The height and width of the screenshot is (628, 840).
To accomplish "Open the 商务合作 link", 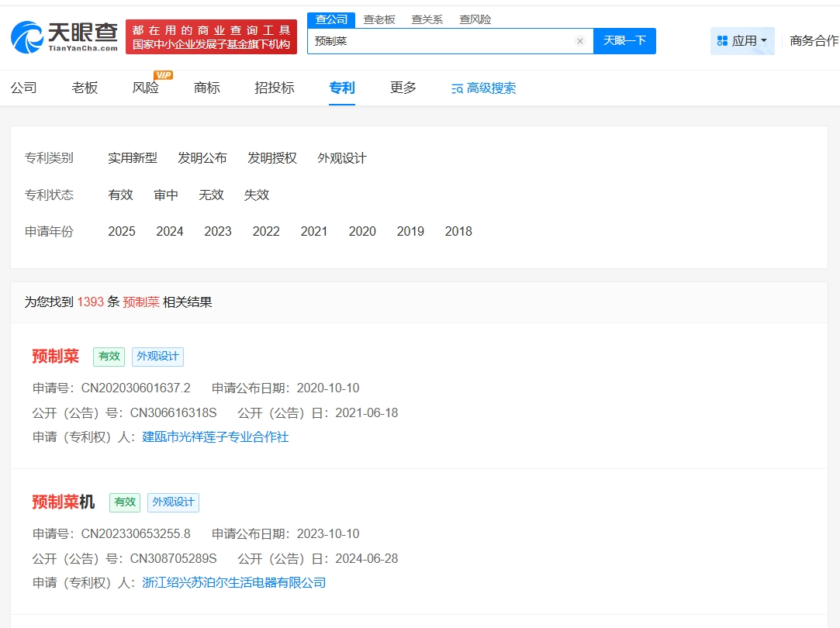I will click(814, 41).
